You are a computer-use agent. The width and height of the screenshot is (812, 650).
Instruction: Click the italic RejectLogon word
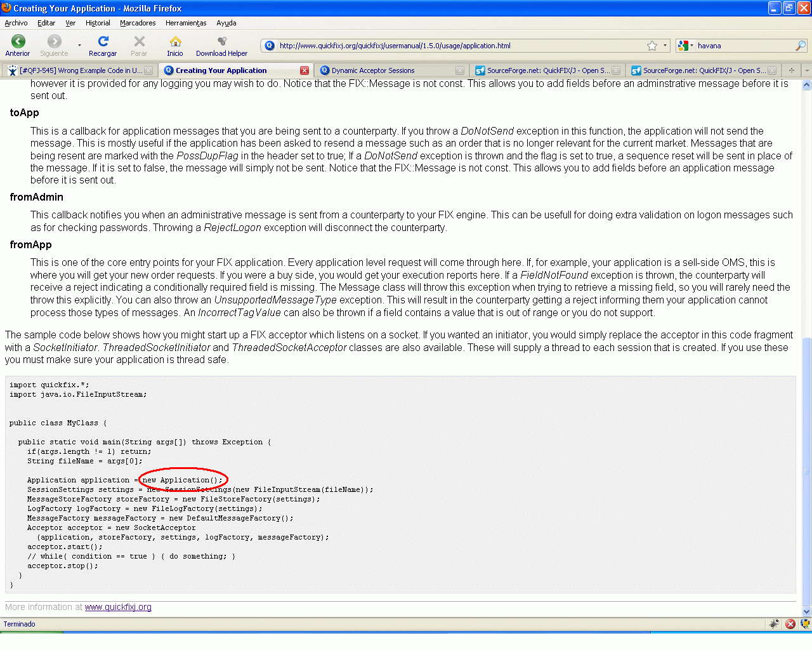tap(232, 227)
